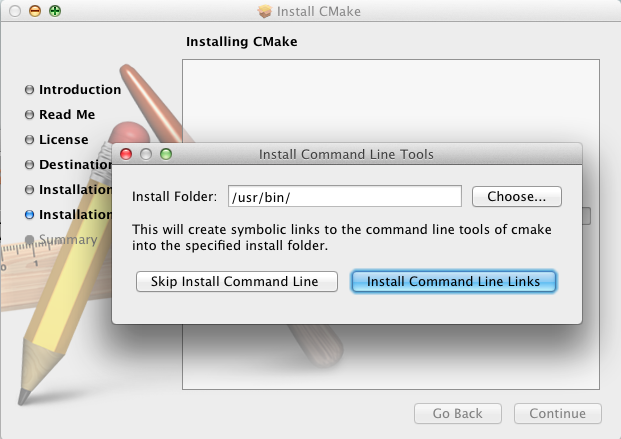Select the License step label in the sidebar
Screen dimensions: 621x439
tap(64, 140)
